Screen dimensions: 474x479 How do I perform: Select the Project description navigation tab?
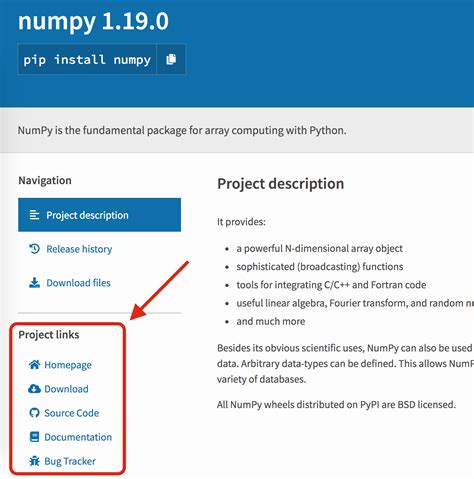(99, 215)
